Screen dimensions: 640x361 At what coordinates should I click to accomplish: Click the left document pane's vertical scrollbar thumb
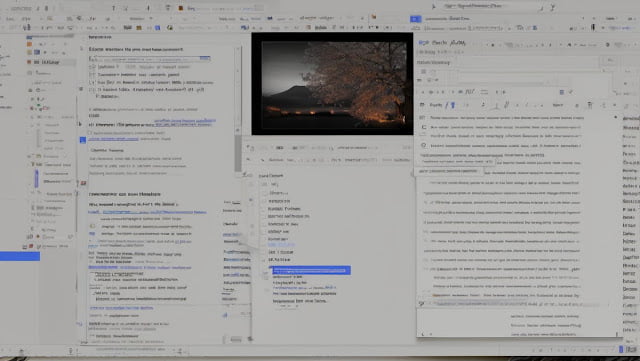(x=238, y=153)
